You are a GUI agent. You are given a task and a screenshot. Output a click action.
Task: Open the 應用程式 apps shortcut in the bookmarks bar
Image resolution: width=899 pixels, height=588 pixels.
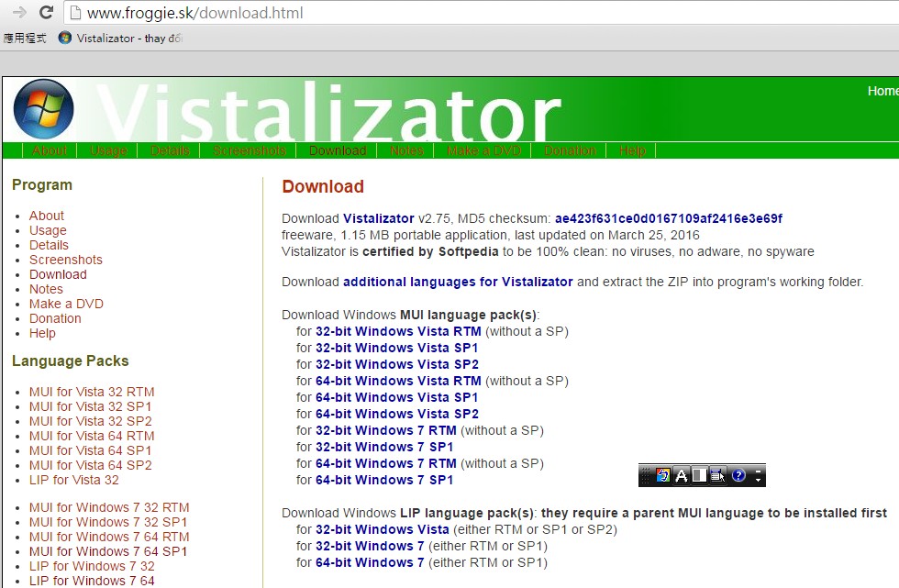click(x=25, y=39)
